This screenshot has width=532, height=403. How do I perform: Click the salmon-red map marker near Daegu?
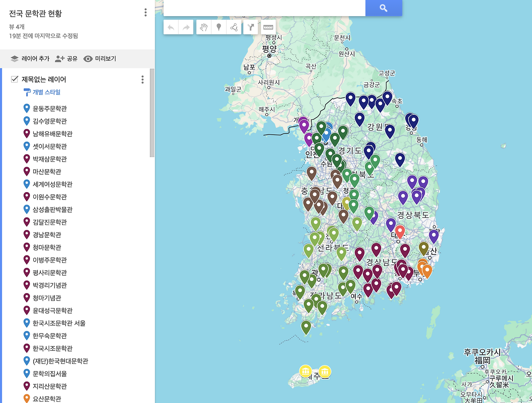400,232
